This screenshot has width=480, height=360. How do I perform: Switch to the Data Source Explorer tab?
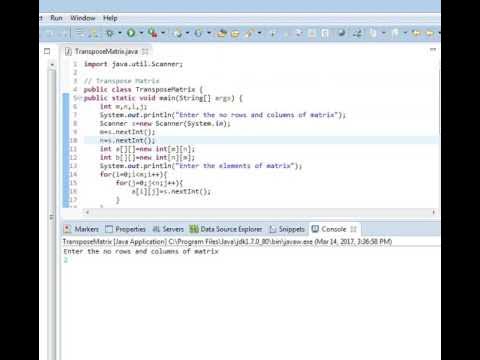(226, 229)
